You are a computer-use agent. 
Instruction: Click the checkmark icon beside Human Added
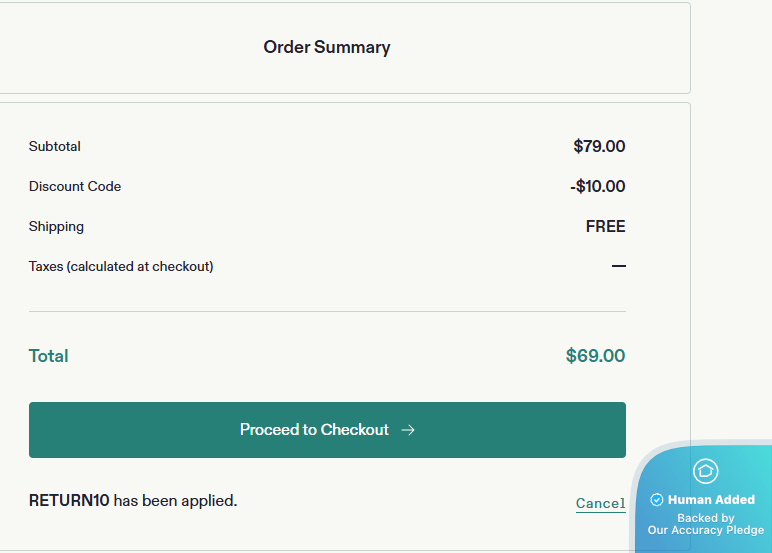coord(657,500)
